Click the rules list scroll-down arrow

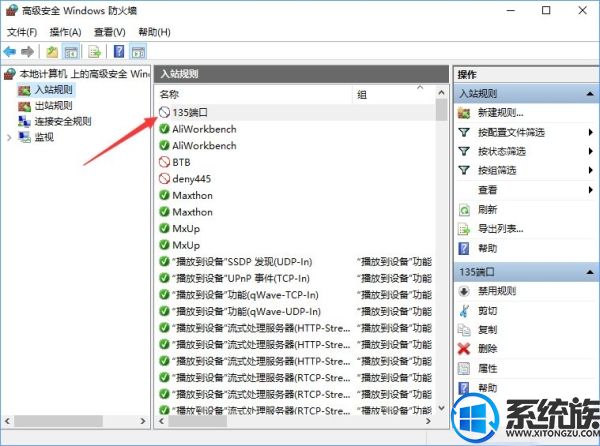(441, 408)
